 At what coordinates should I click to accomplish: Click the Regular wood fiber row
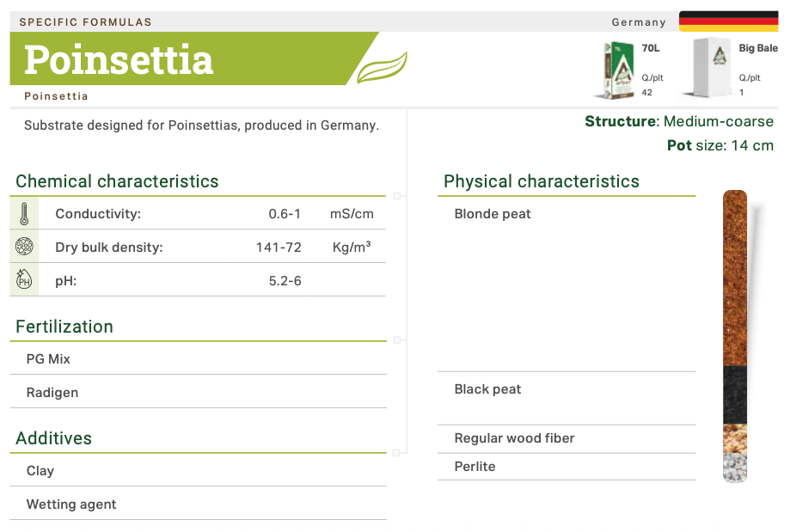514,438
